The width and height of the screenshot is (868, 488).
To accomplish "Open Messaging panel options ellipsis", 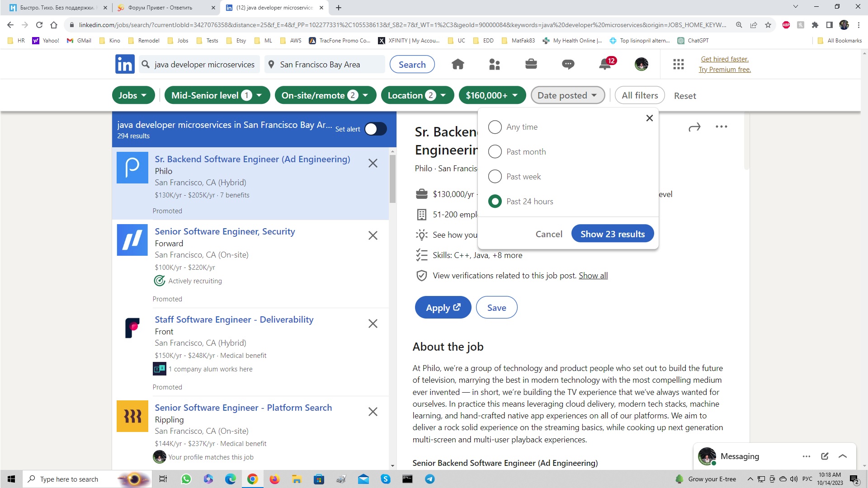I will 807,456.
